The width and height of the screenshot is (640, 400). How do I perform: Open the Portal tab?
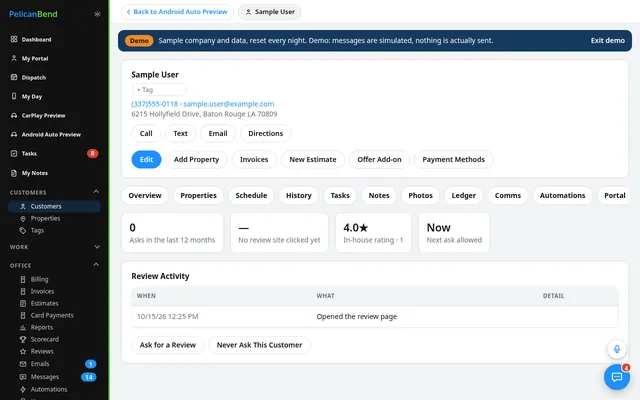click(614, 196)
